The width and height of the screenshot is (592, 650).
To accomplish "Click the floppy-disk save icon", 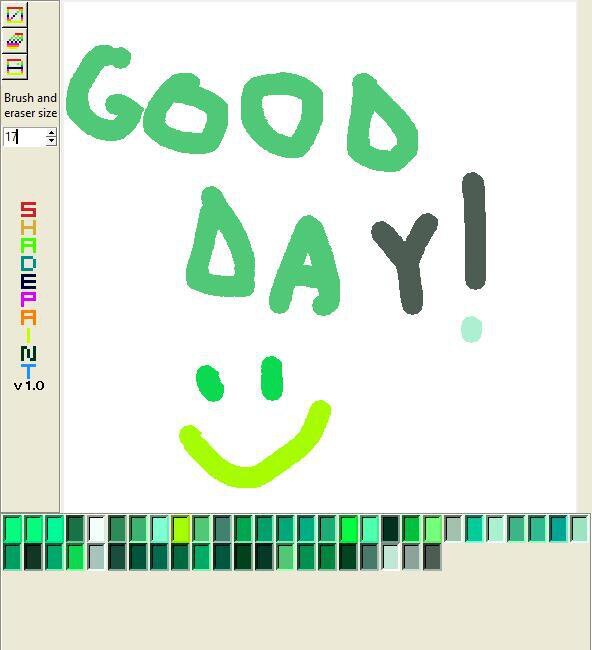I will [x=15, y=66].
